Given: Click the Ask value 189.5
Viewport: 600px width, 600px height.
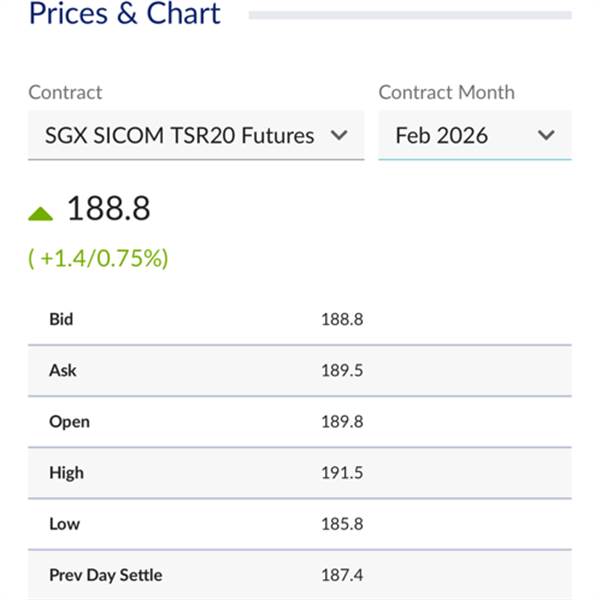Looking at the screenshot, I should [x=343, y=371].
